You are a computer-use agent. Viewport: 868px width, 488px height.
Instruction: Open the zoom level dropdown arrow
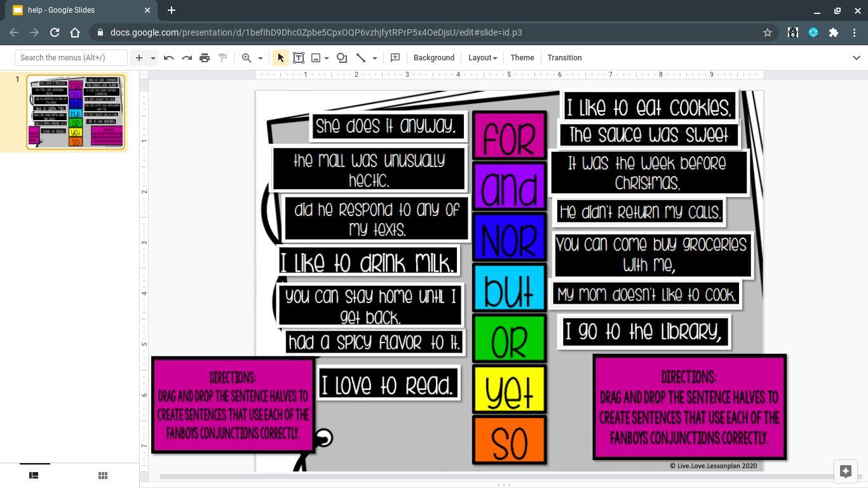tap(260, 58)
